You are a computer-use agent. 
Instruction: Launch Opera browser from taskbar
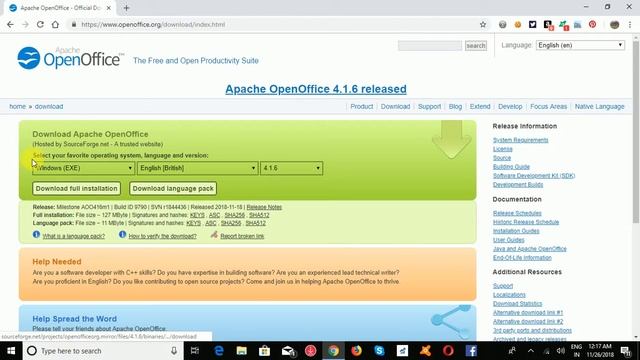coord(448,351)
